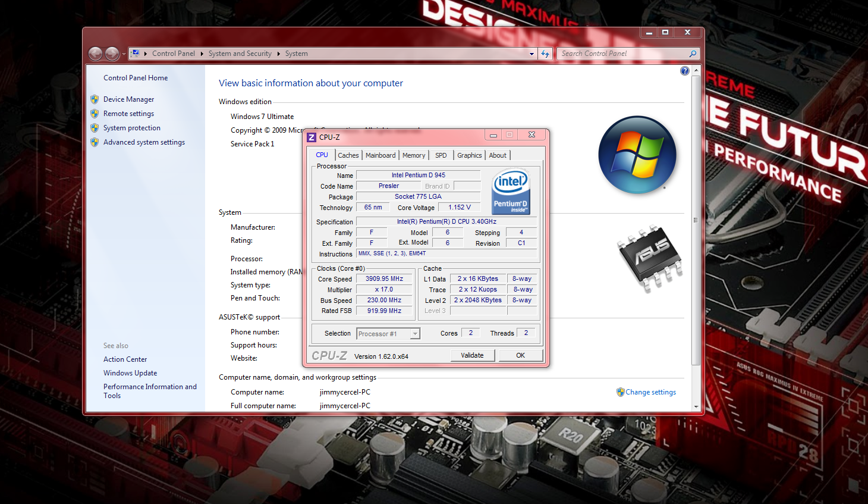The height and width of the screenshot is (504, 868).
Task: Click the Intel Pentium D badge in CPU-Z
Action: [x=511, y=192]
